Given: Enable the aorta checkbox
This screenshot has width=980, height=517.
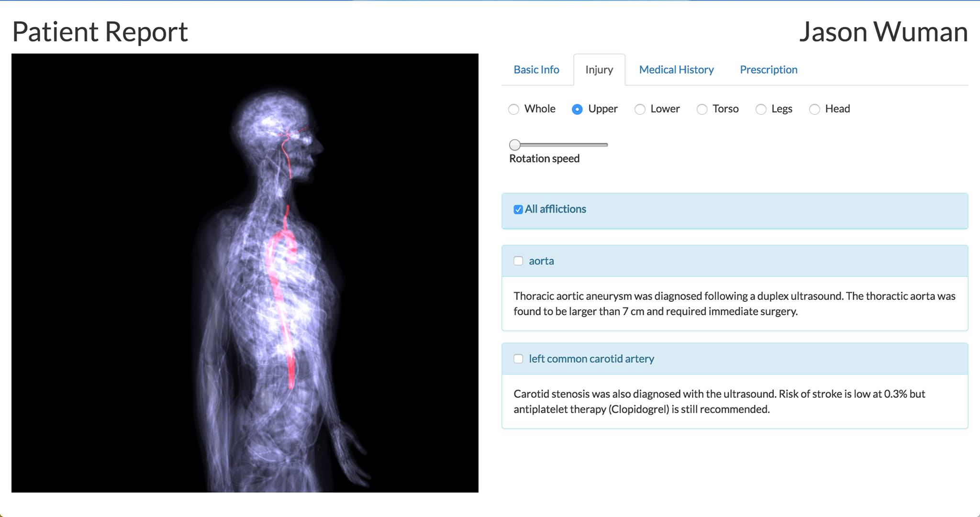Looking at the screenshot, I should point(518,261).
